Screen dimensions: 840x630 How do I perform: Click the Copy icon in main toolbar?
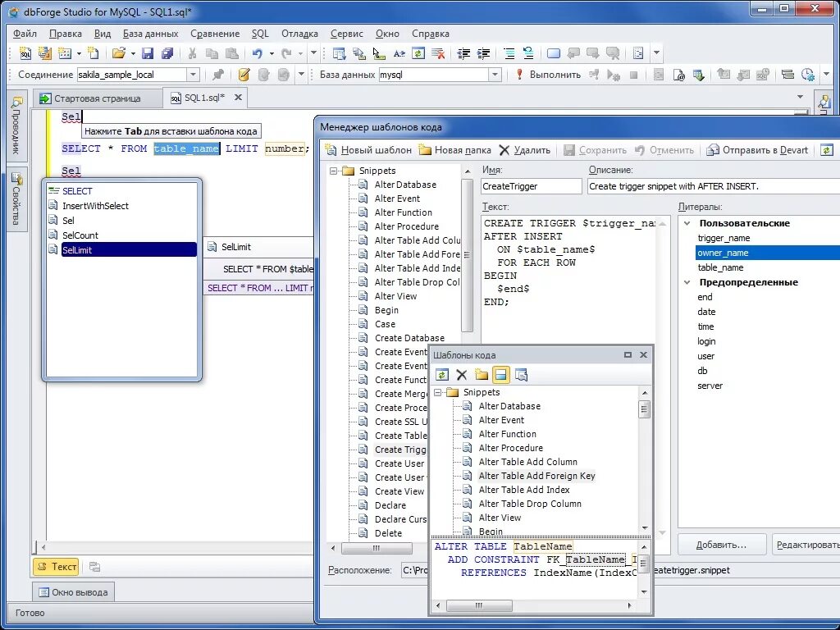click(212, 53)
